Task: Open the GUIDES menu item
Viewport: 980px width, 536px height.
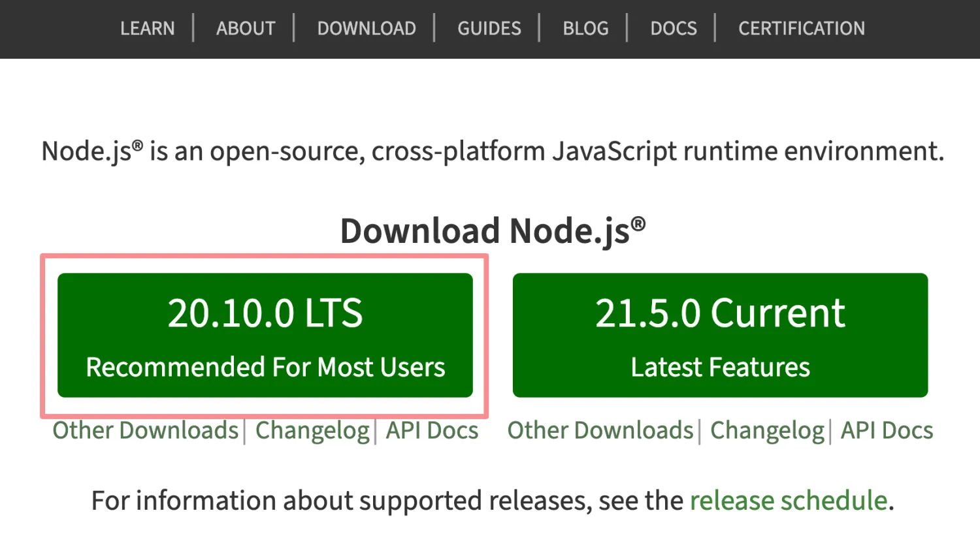Action: point(489,28)
